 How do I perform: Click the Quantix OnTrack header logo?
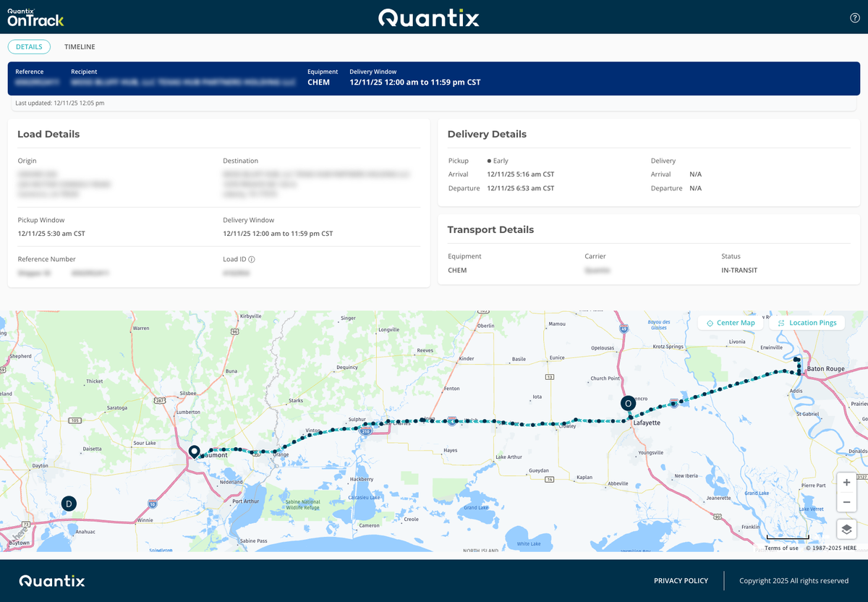tap(35, 17)
